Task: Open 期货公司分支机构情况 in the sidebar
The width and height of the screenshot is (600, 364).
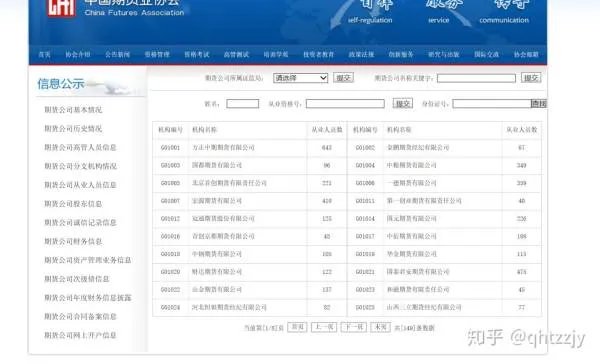Action: (80, 166)
